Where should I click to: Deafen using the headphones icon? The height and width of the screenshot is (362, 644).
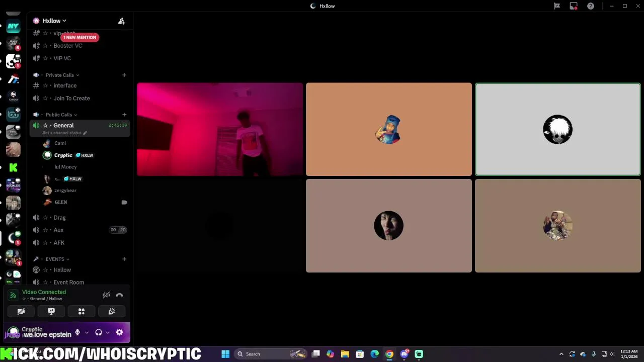[99, 332]
